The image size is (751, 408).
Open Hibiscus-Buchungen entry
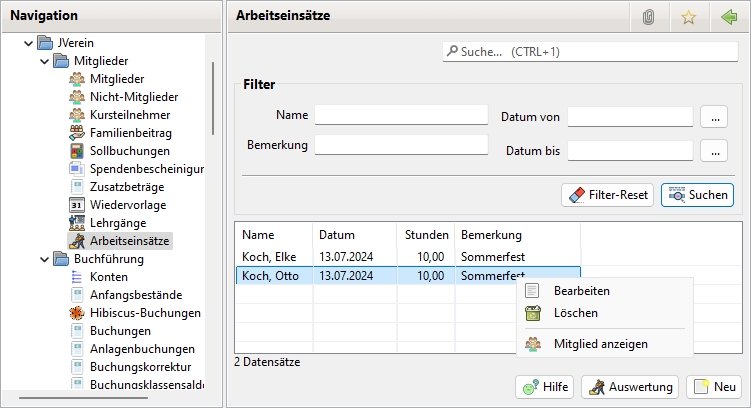144,313
